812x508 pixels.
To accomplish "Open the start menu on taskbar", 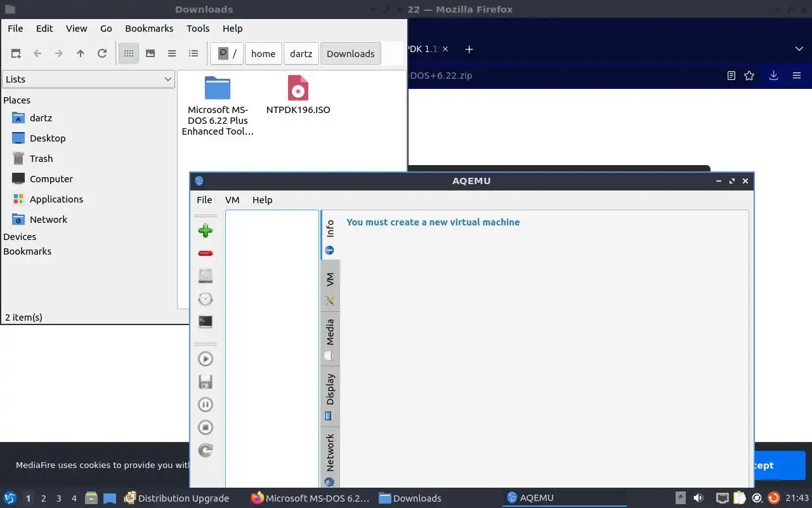I will 10,498.
